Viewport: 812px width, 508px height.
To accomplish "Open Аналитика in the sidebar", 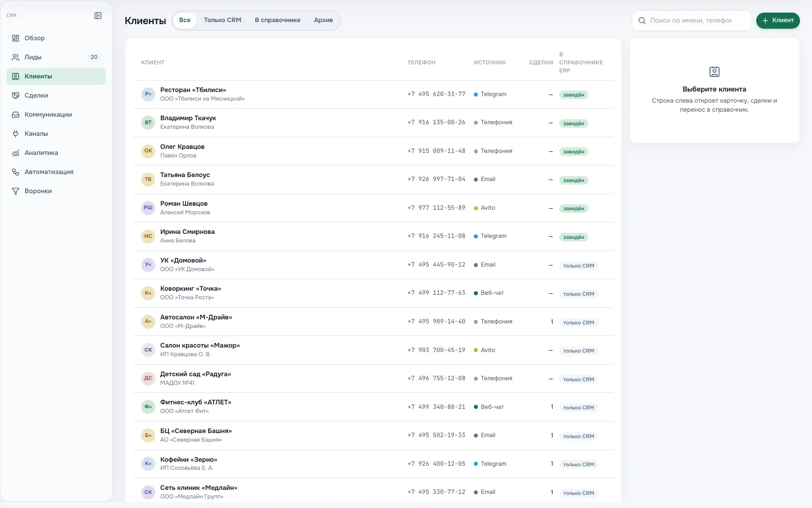I will 56,153.
